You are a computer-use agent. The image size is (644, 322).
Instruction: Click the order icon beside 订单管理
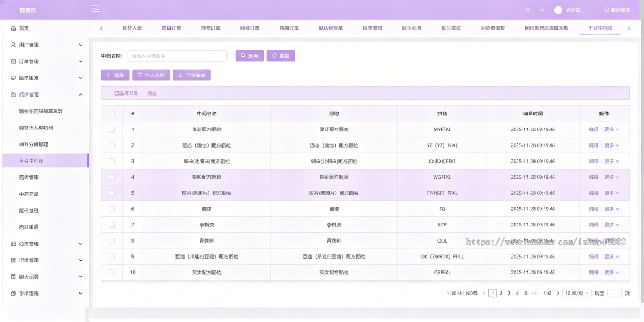pos(13,62)
